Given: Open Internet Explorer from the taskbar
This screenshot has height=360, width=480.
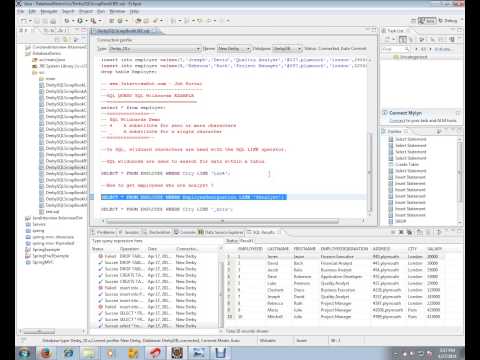Looking at the screenshot, I should click(x=68, y=353).
